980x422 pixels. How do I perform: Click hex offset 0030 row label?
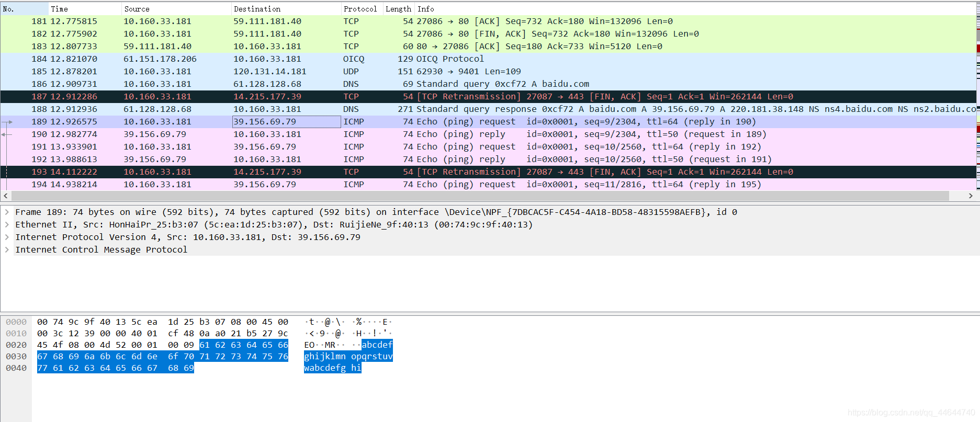[16, 357]
